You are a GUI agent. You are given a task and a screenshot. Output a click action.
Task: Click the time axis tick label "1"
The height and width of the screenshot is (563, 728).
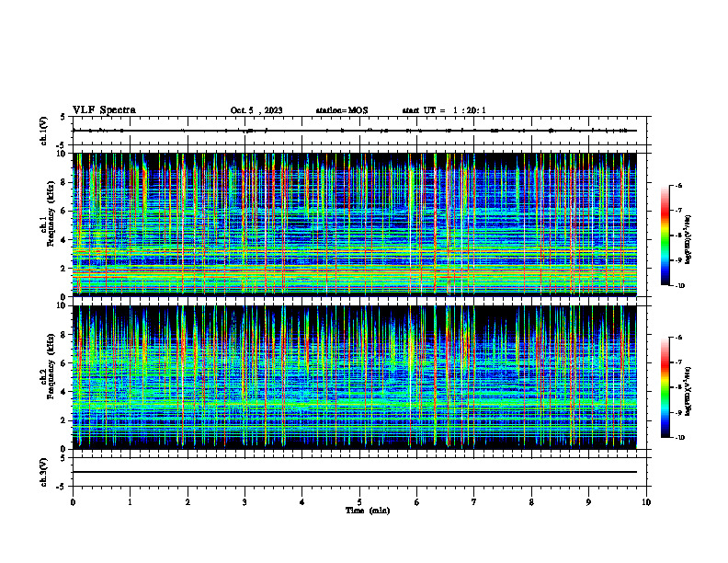(130, 502)
